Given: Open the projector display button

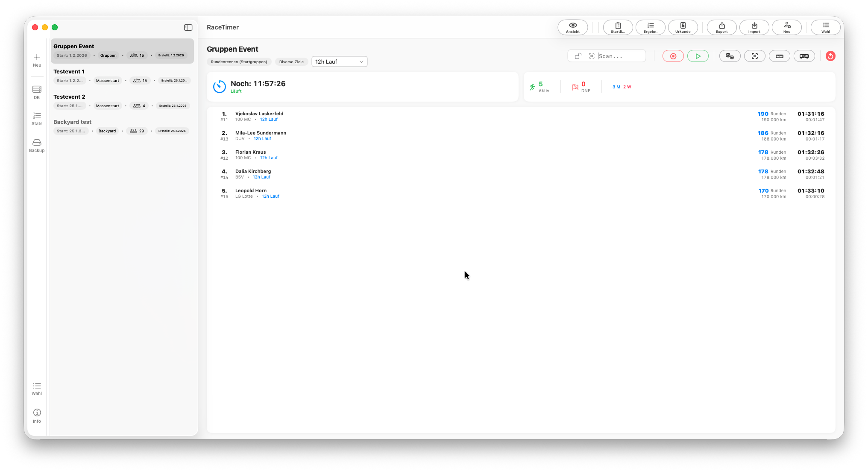Looking at the screenshot, I should coord(804,56).
